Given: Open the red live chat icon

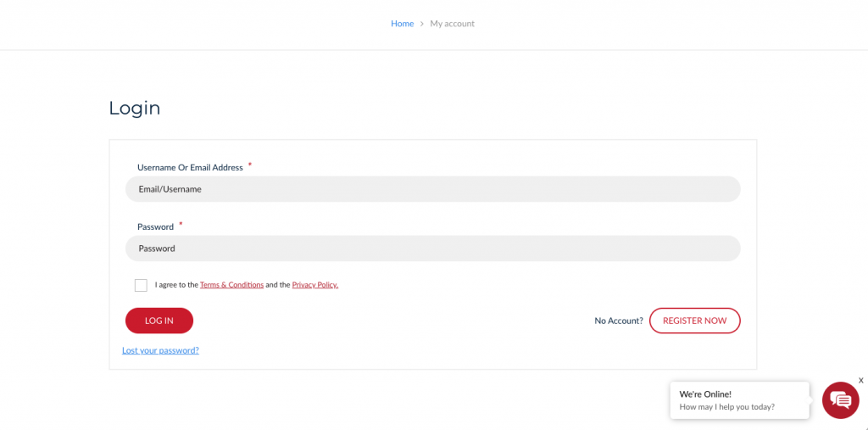Looking at the screenshot, I should [840, 400].
